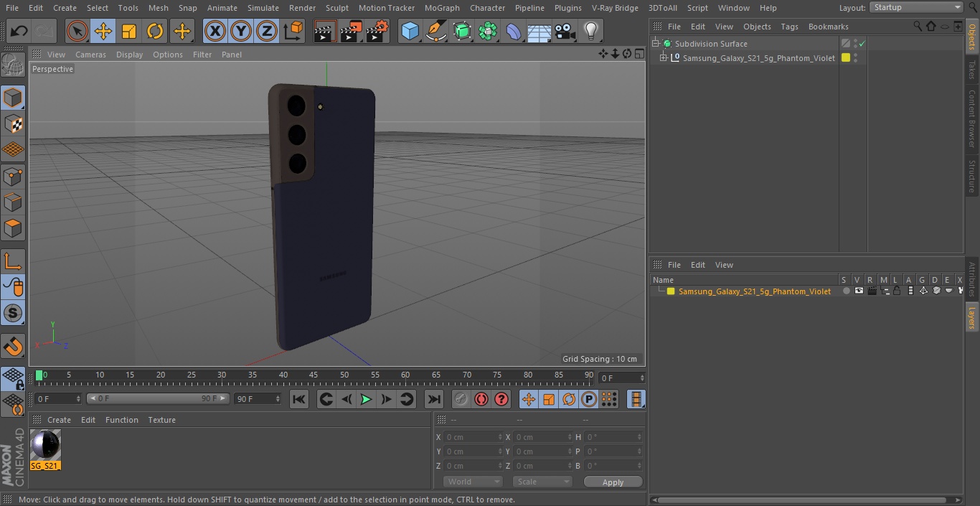Click the Undo arrow icon
This screenshot has height=506, width=980.
click(19, 32)
